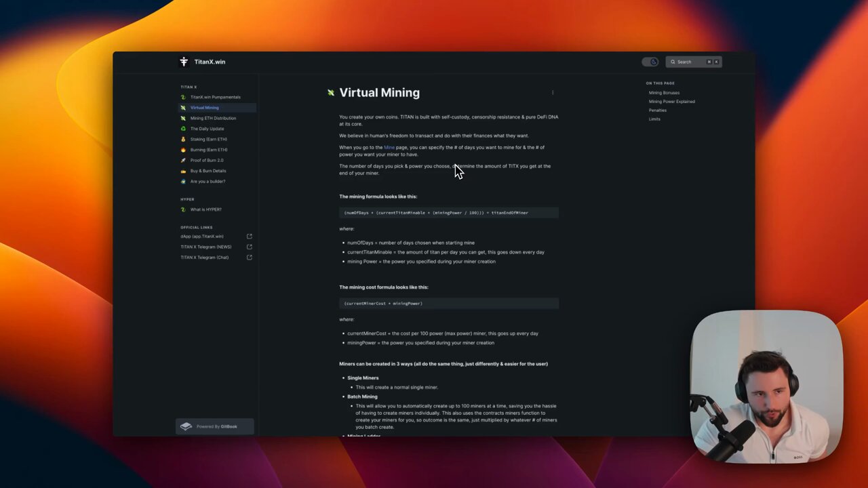Open The Daily Update page
Screen dimensions: 868x488
[x=207, y=129]
